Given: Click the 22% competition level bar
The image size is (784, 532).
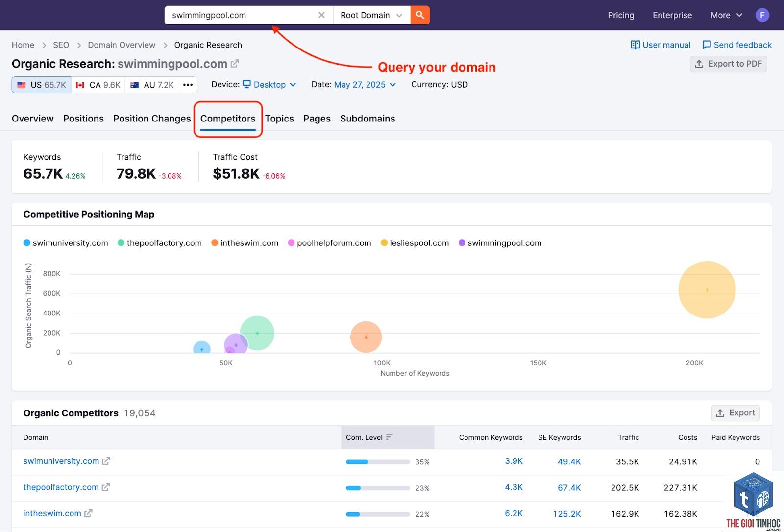Looking at the screenshot, I should (x=378, y=514).
